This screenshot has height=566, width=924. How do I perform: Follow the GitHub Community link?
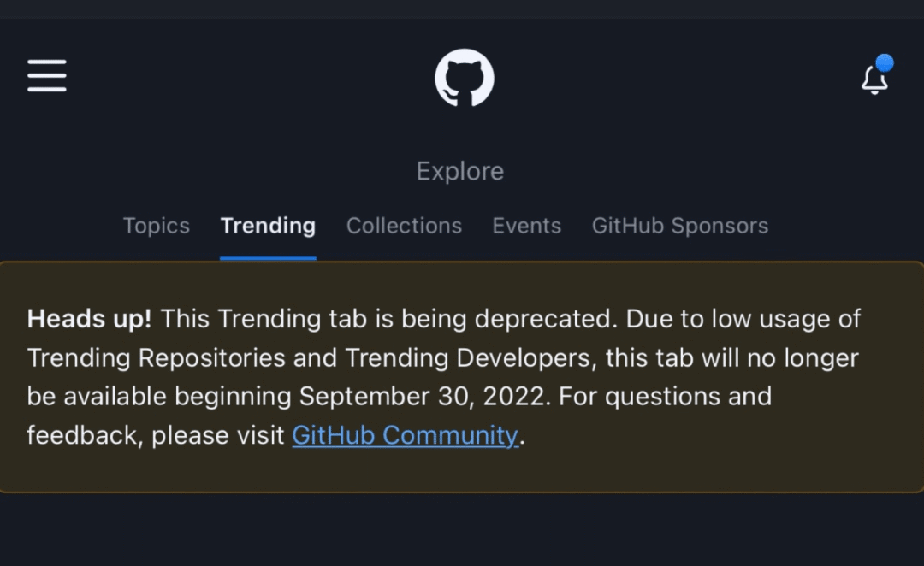pos(406,435)
